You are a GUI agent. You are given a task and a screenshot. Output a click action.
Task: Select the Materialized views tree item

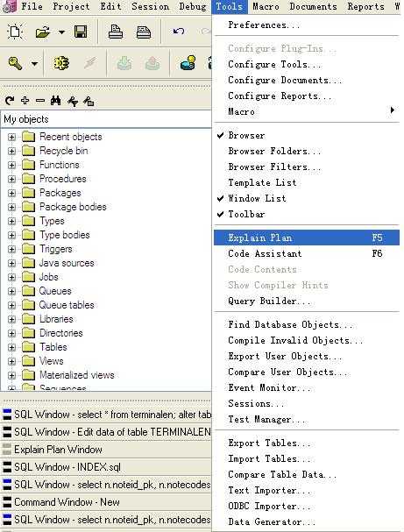click(x=76, y=375)
